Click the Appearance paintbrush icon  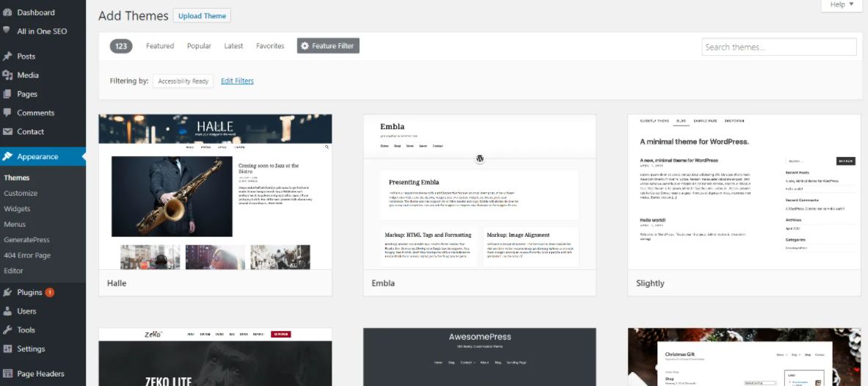click(7, 157)
